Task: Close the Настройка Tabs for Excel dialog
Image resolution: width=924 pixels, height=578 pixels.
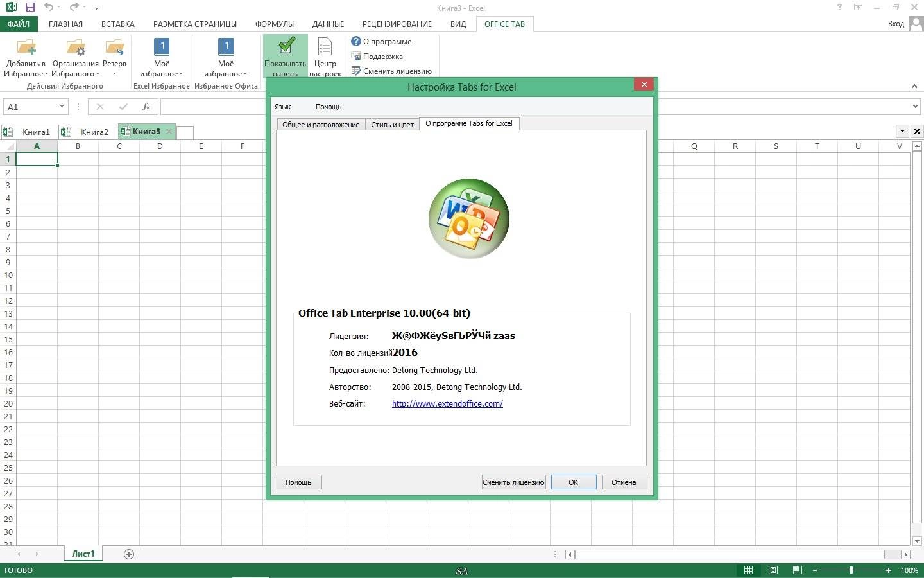Action: pyautogui.click(x=644, y=84)
